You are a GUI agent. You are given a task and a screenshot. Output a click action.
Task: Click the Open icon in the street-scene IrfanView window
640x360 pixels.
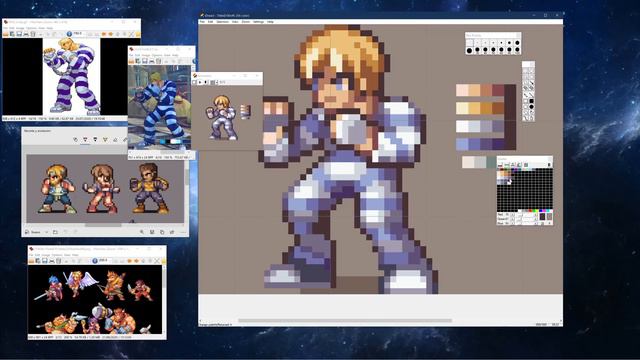[131, 61]
